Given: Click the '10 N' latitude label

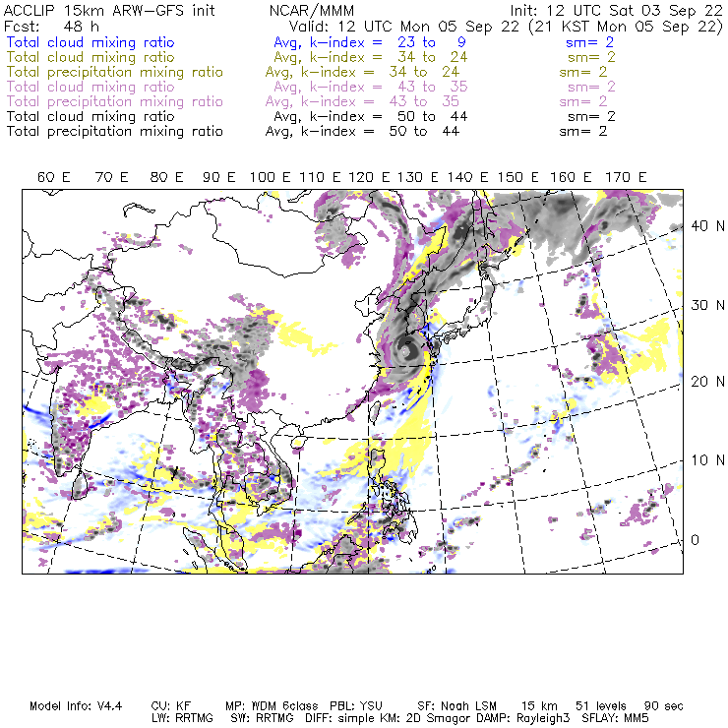Looking at the screenshot, I should (x=707, y=460).
